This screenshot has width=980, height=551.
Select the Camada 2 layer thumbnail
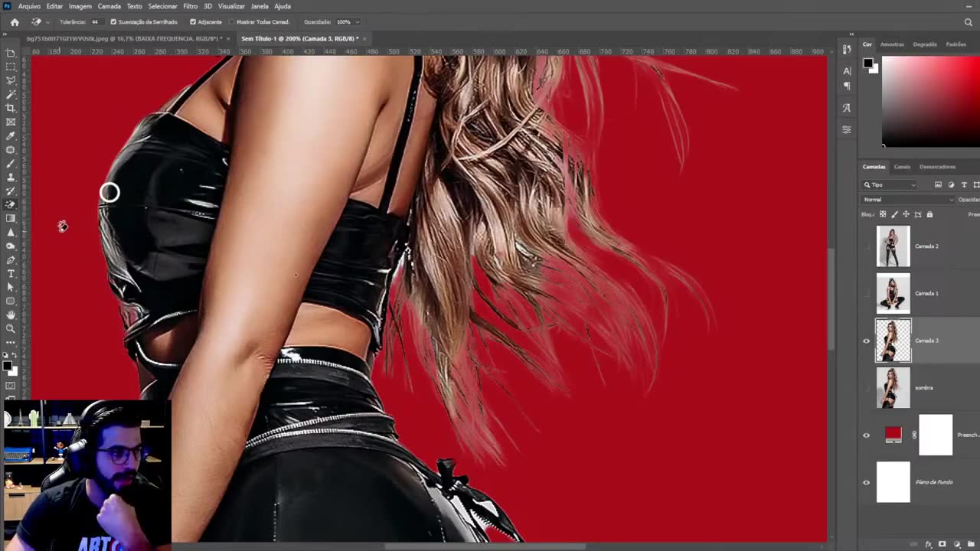point(893,246)
